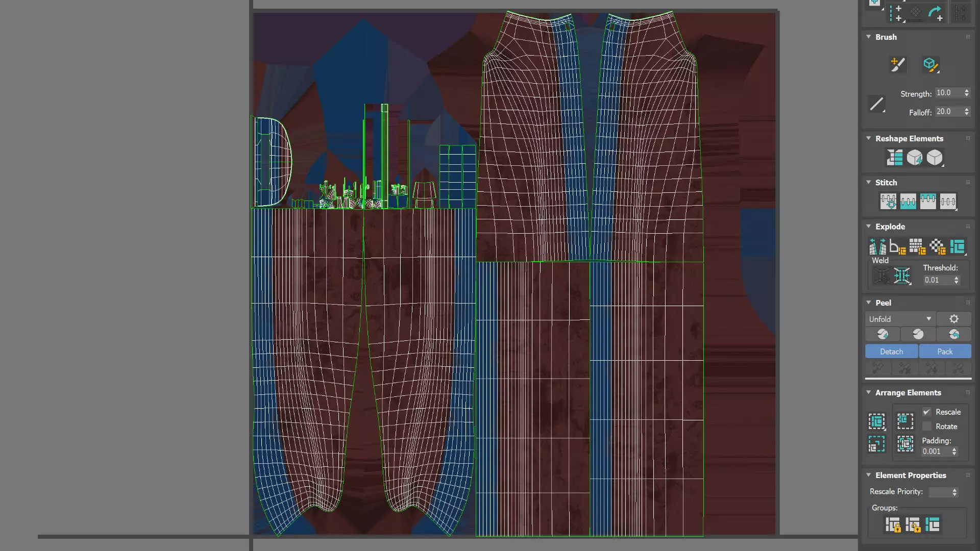Click the Stitch Custom icon in the Stitch rollout
Screen dimensions: 980x551
pyautogui.click(x=948, y=202)
